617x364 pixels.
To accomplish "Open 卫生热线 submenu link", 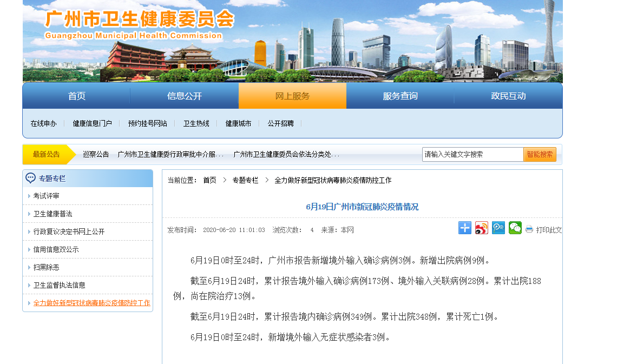I will pyautogui.click(x=196, y=123).
